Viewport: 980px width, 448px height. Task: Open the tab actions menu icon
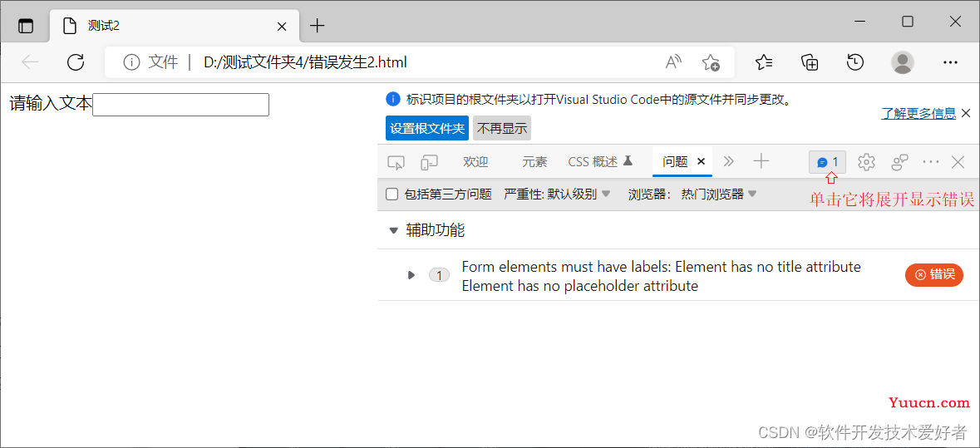(26, 26)
